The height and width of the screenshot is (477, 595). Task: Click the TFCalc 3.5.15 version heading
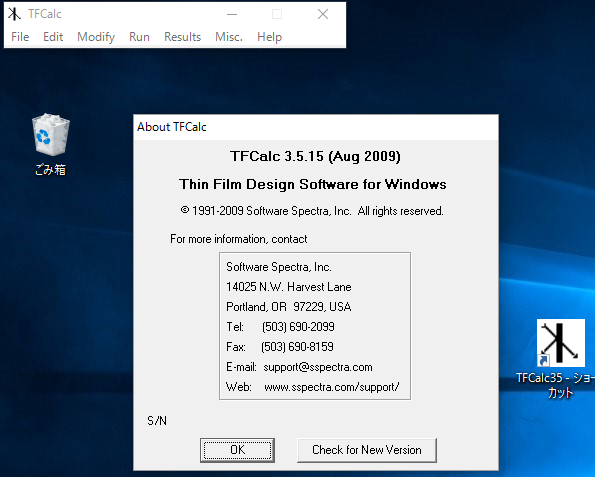click(x=315, y=156)
